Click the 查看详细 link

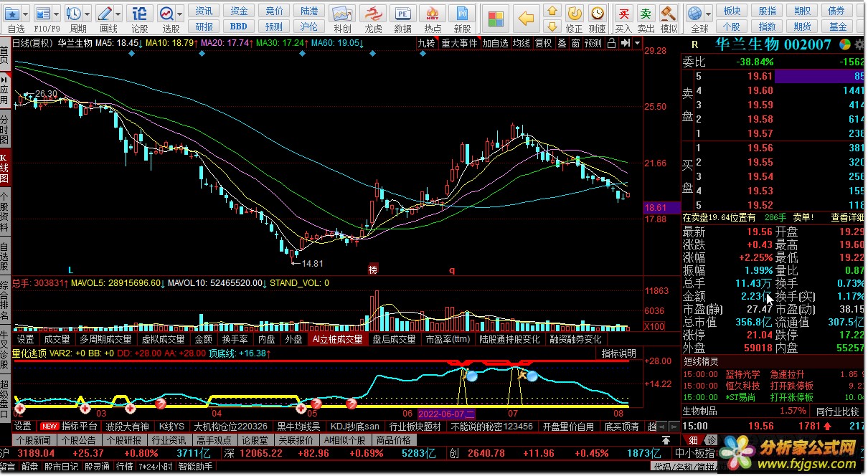tap(846, 217)
